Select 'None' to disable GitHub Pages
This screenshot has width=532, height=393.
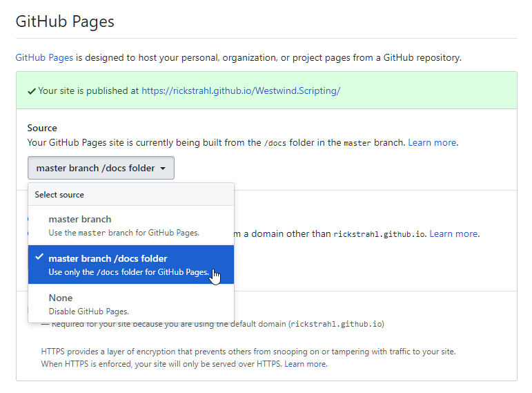click(x=131, y=303)
